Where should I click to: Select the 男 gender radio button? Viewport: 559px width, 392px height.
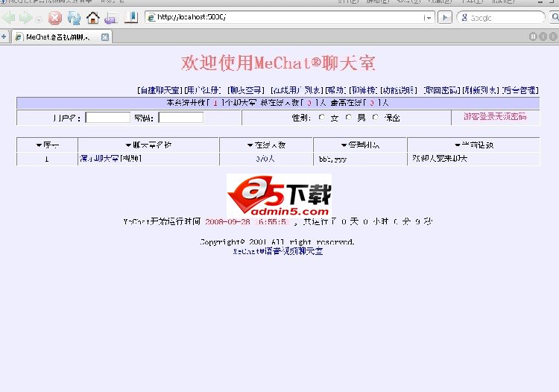tap(349, 117)
